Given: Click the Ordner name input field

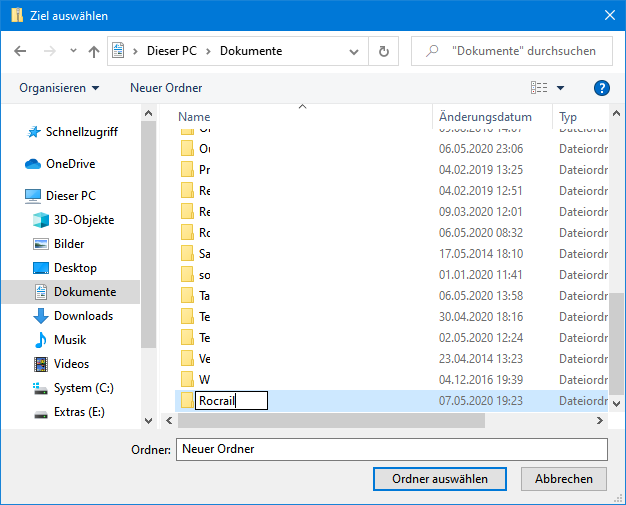Looking at the screenshot, I should (391, 449).
